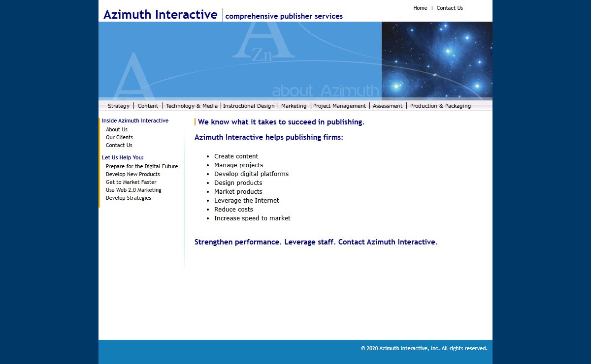Screen dimensions: 591x364
Task: Click the starry night sky banner image
Action: coord(437,61)
